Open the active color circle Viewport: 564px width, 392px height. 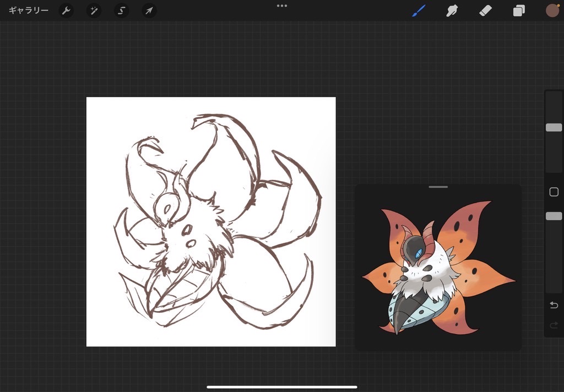point(552,10)
